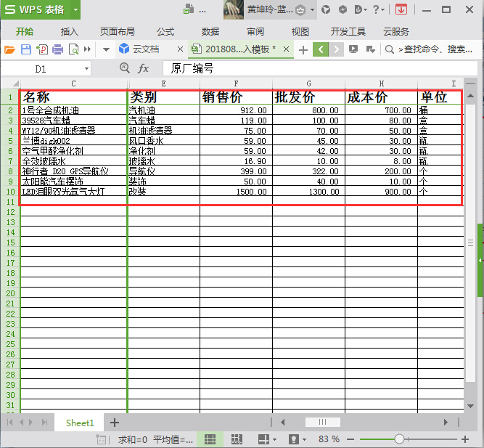Toggle page break preview view
Image resolution: width=484 pixels, height=448 pixels.
[x=237, y=439]
